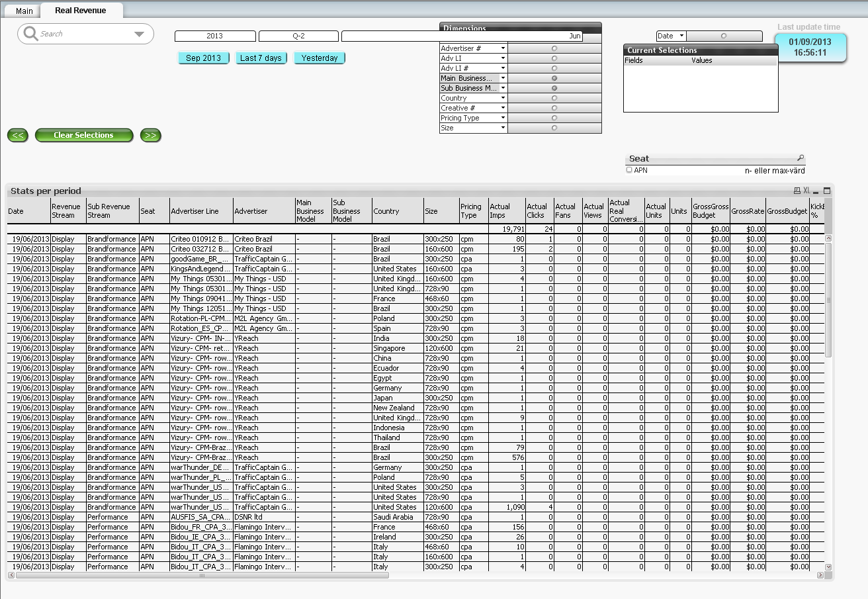
Task: Go forward with the green >> button
Action: (x=151, y=135)
